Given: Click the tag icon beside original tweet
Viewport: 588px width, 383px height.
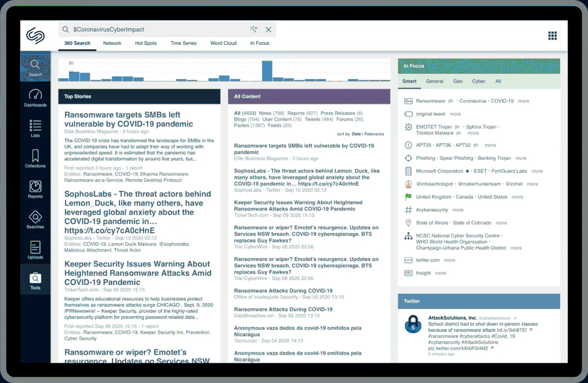Looking at the screenshot, I should coord(408,114).
